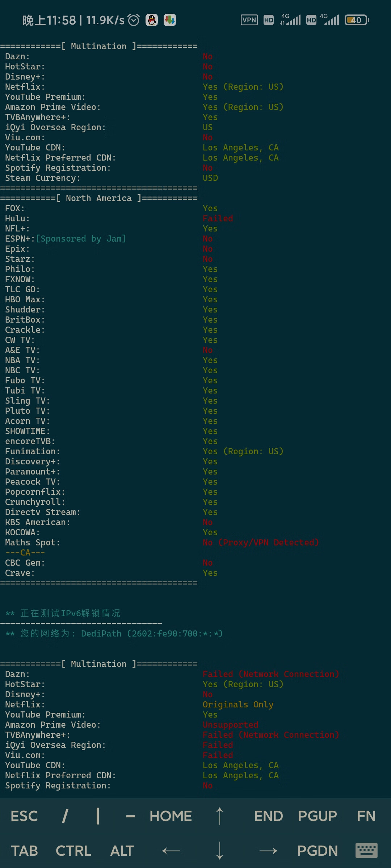Image resolution: width=391 pixels, height=868 pixels.
Task: Toggle the CTRL modifier key
Action: click(73, 851)
